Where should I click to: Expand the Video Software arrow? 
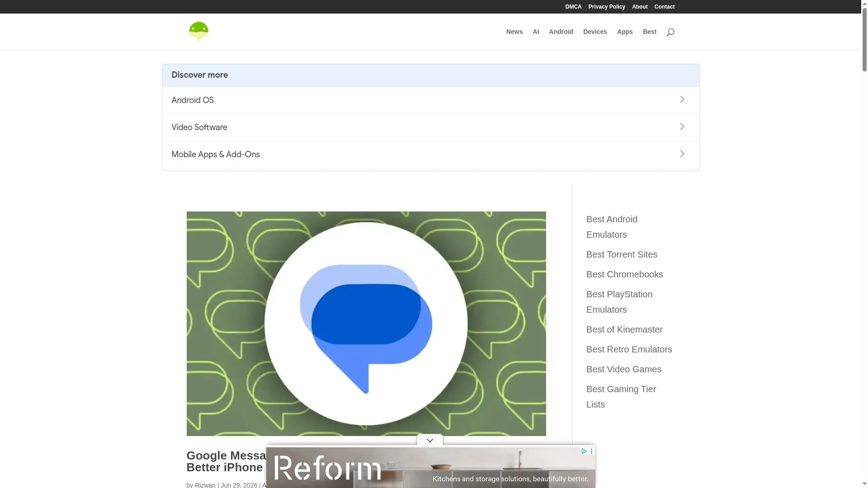[x=682, y=127]
